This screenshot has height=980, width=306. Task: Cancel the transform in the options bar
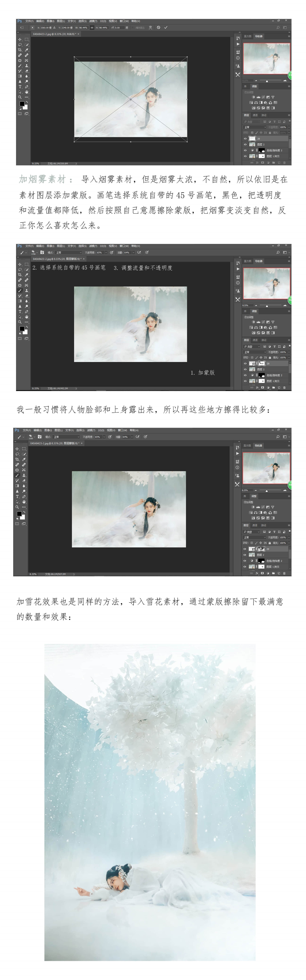click(158, 27)
